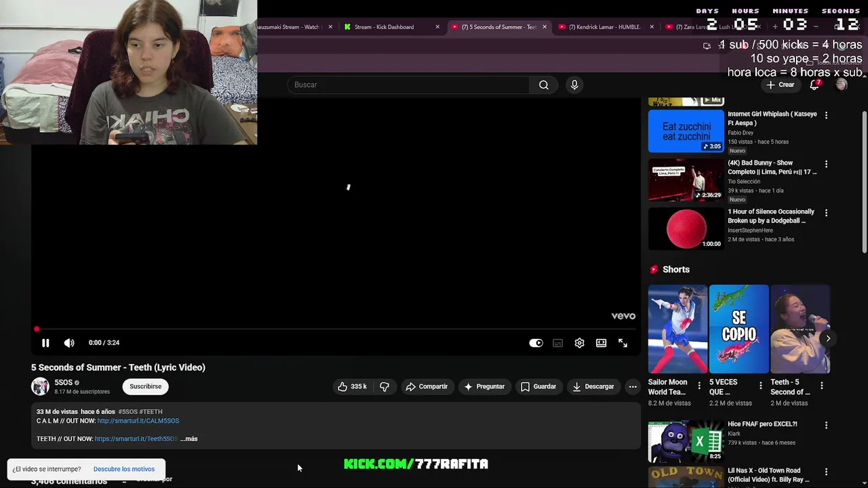Mute the video volume
The width and height of the screenshot is (868, 488).
click(69, 343)
